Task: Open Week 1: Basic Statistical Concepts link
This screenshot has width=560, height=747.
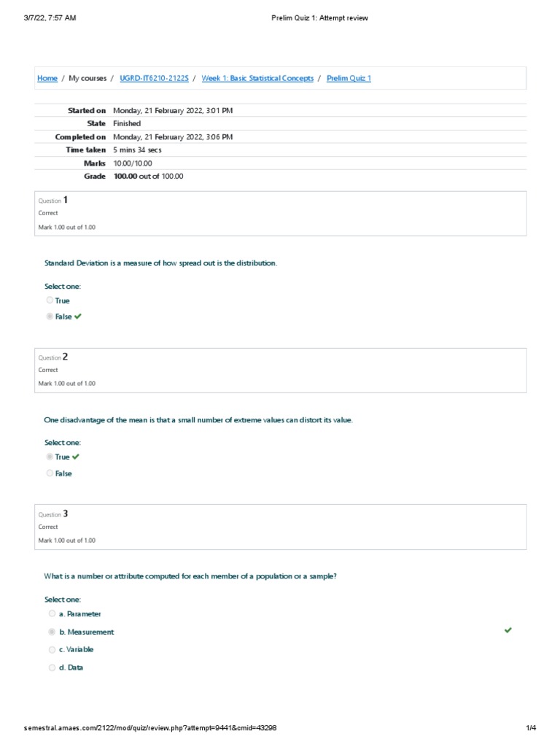Action: tap(257, 78)
